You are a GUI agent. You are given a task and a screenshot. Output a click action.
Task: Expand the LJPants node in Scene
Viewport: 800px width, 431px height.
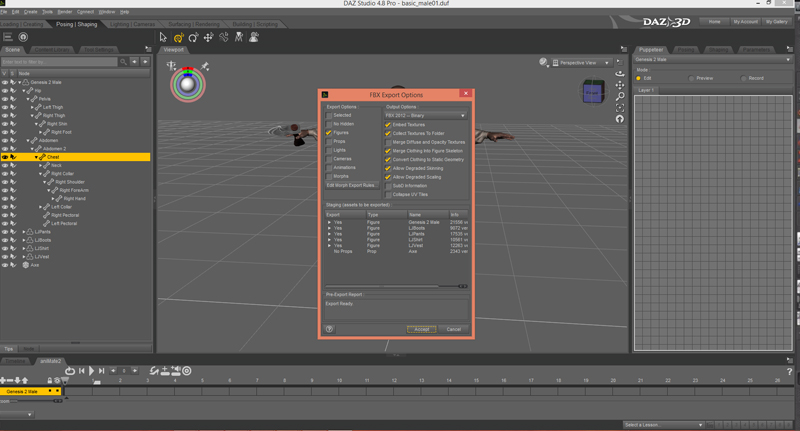tap(24, 232)
